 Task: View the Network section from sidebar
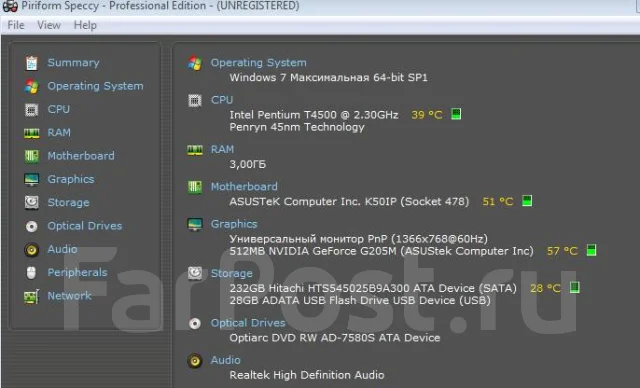[x=70, y=295]
